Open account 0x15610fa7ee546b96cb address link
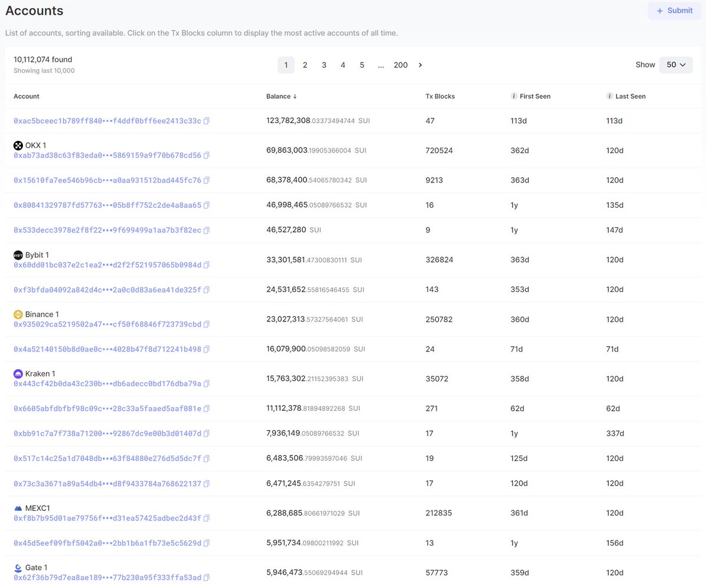Viewport: 706px width, 588px height. [x=107, y=180]
